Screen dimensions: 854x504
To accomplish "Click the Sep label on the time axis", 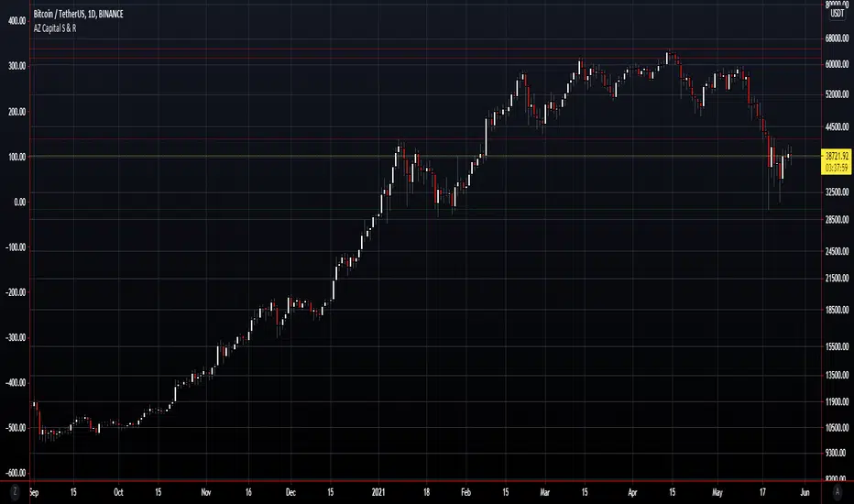I will tap(34, 493).
